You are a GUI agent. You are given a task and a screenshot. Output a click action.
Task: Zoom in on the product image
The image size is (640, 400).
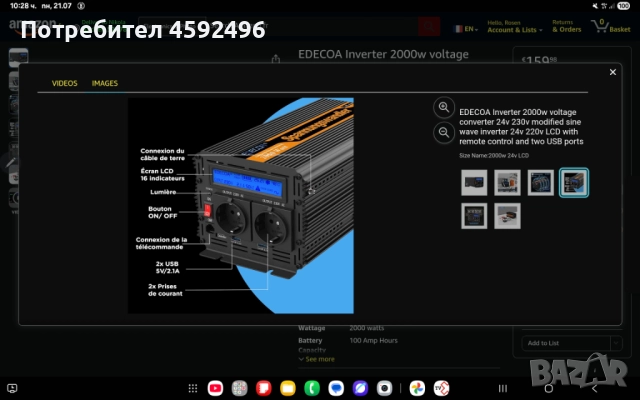(x=444, y=107)
